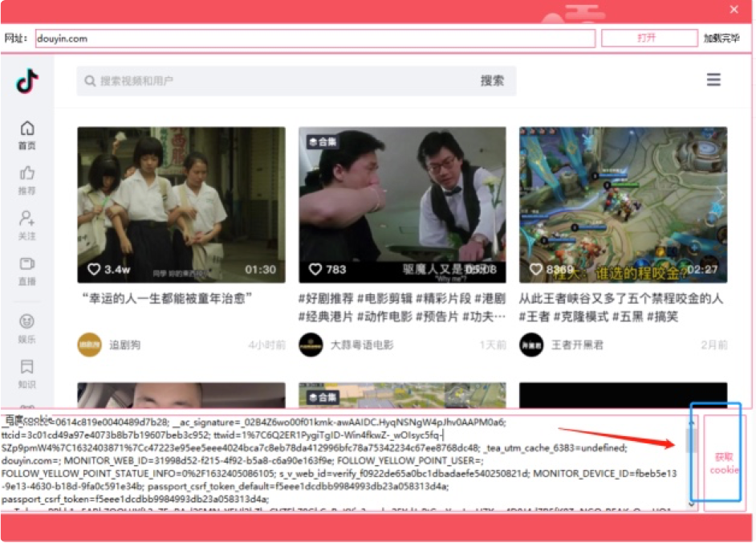Click the 4小时前 timestamp
This screenshot has height=543, width=756.
click(266, 345)
